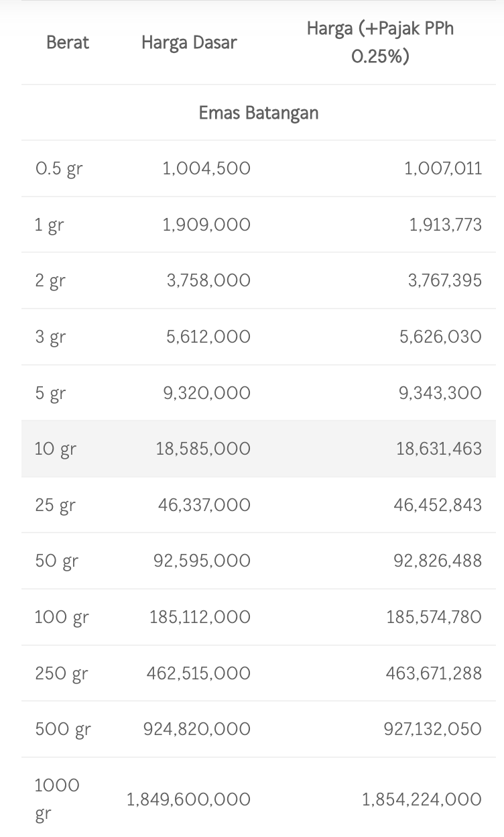The width and height of the screenshot is (504, 837).
Task: Click the 1000 gr weight cell
Action: pos(57,799)
